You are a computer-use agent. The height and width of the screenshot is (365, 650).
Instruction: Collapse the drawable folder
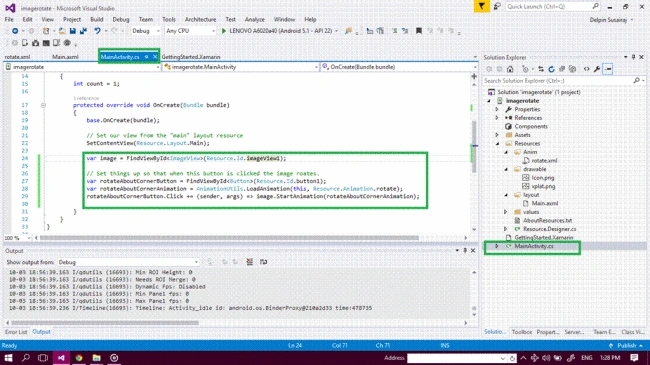(506, 169)
